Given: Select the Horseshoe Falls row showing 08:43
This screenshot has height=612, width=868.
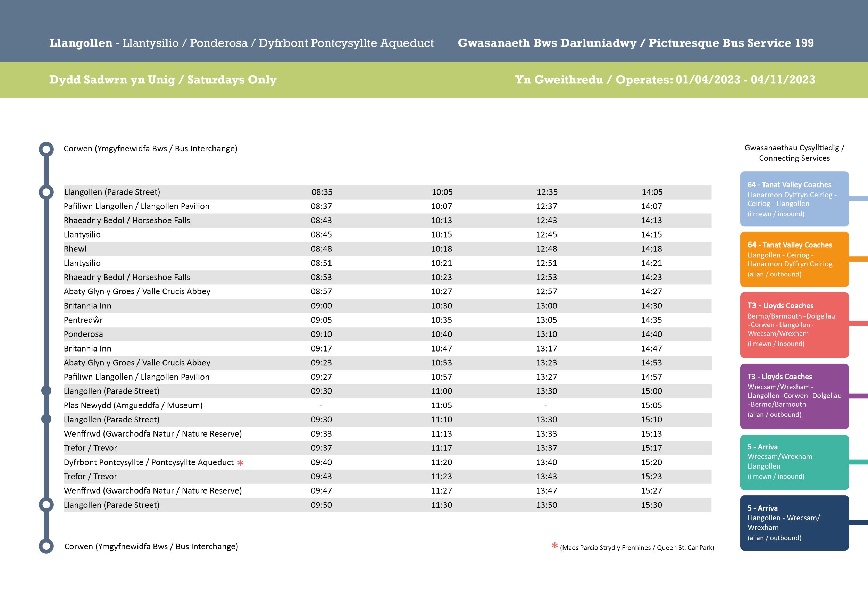Looking at the screenshot, I should tap(387, 221).
